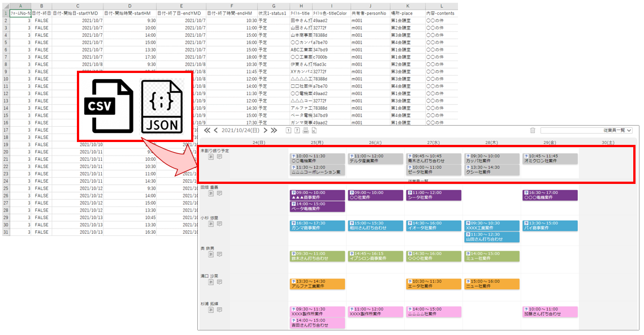Open the comment icon under 奥 鉄男
The image size is (644, 335).
[x=220, y=254]
